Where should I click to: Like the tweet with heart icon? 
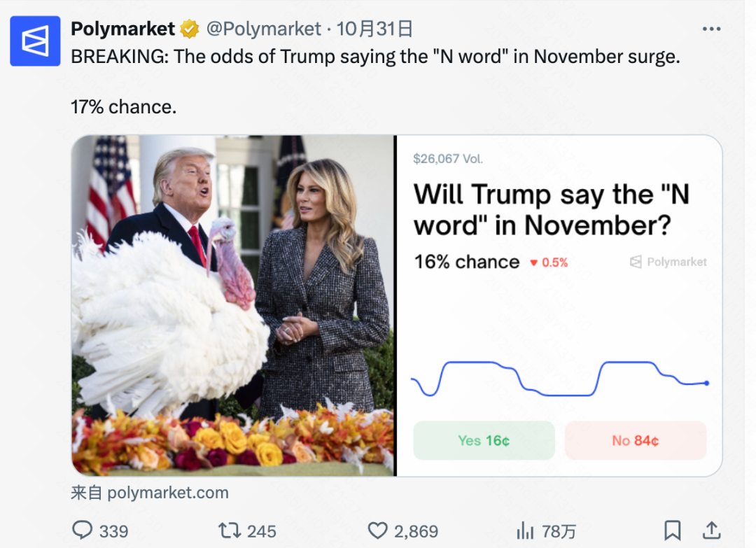[x=377, y=531]
